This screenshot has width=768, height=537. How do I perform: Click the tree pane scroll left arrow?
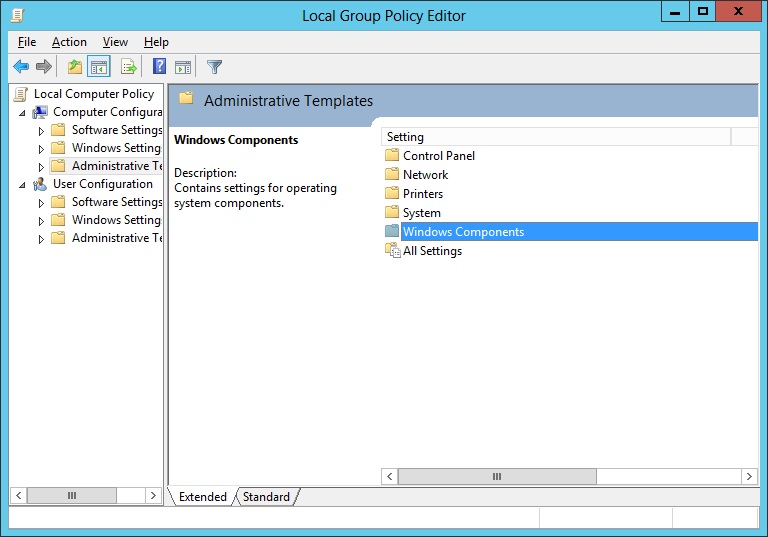(18, 495)
